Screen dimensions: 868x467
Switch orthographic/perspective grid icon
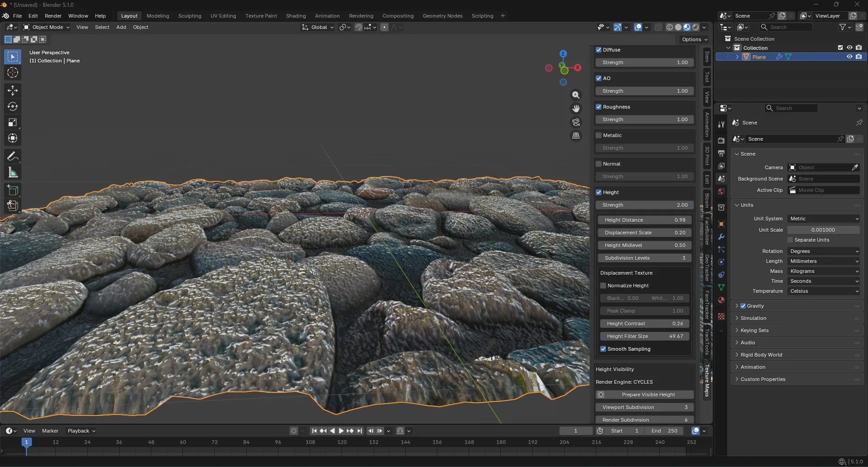[576, 136]
